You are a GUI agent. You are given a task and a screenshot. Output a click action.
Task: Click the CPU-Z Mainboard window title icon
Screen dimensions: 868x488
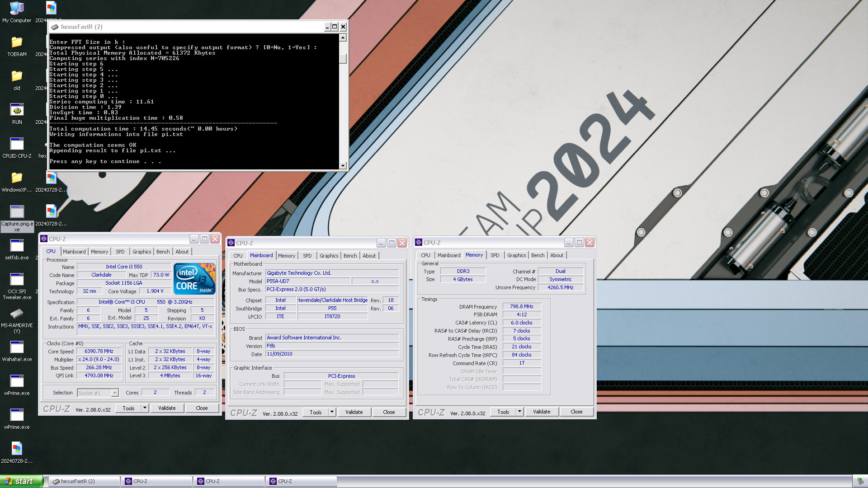[x=231, y=243]
